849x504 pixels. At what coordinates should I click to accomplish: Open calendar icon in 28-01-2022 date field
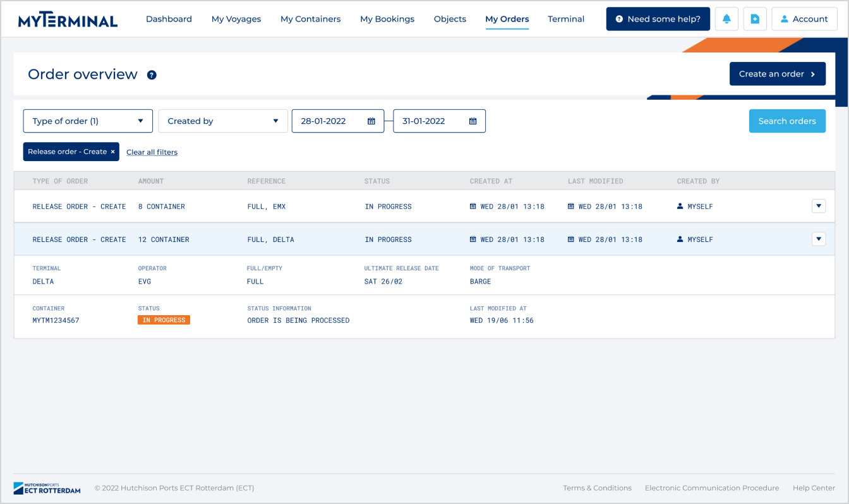click(371, 121)
